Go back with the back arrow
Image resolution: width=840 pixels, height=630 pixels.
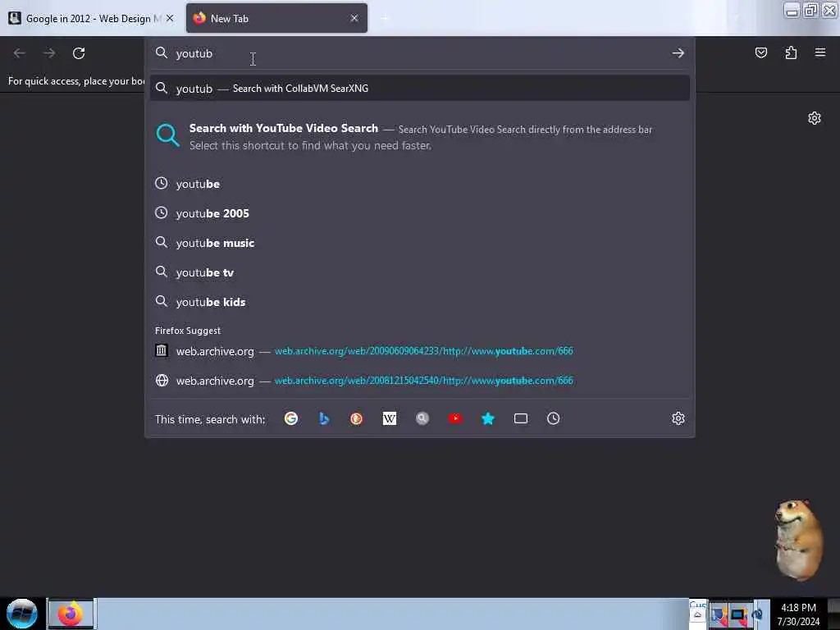[x=20, y=53]
